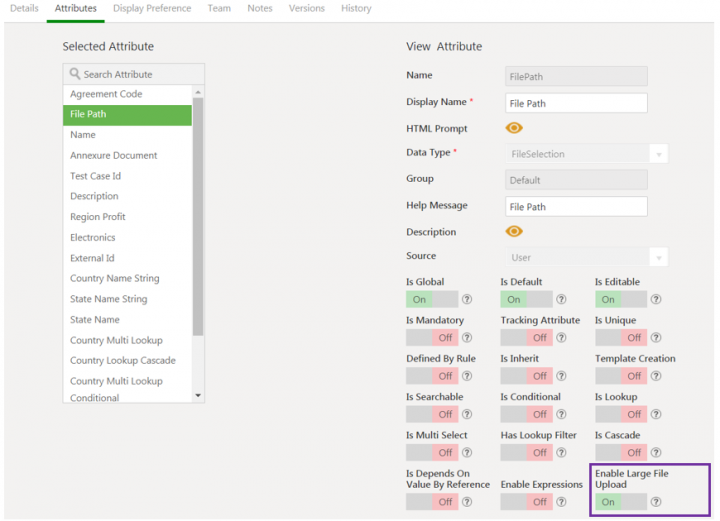Switch to the Display Preference tab
This screenshot has height=521, width=720.
[x=152, y=8]
